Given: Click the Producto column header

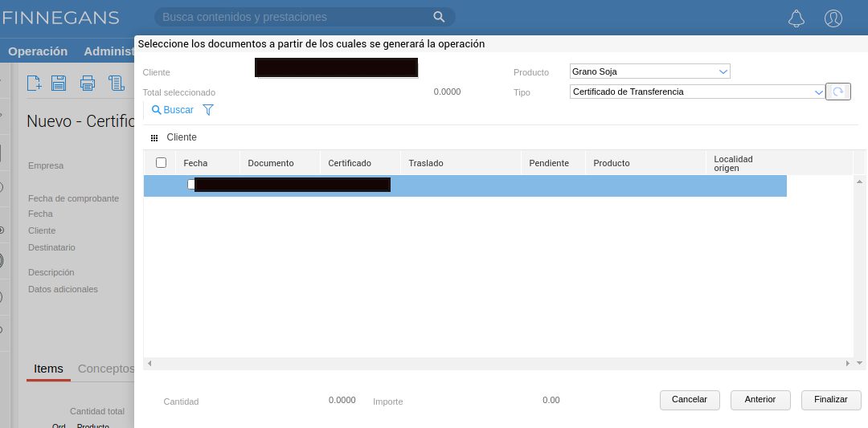Looking at the screenshot, I should (645, 163).
